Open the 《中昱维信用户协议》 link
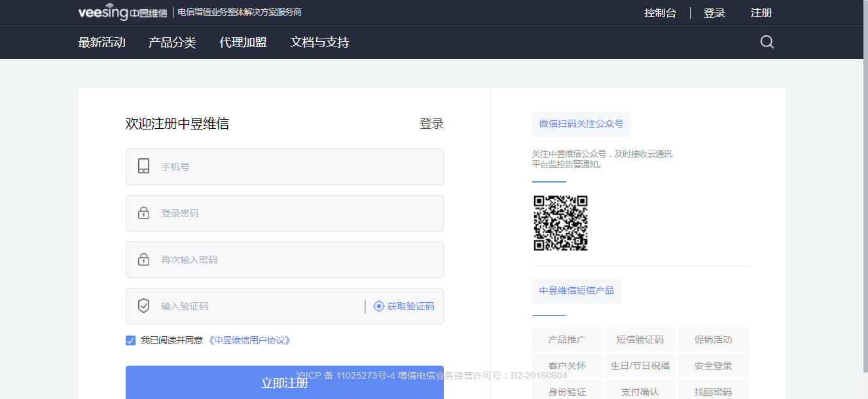The height and width of the screenshot is (399, 868). (x=249, y=340)
